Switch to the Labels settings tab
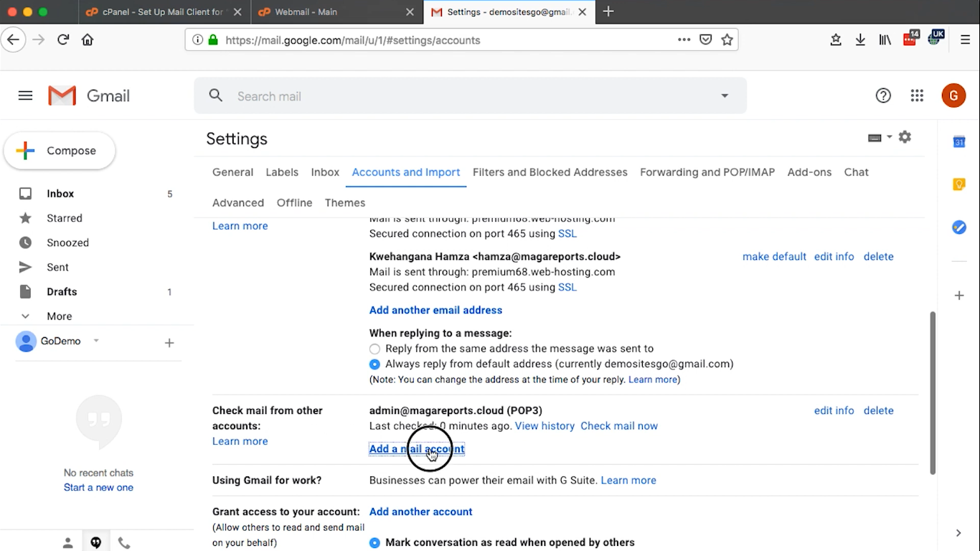This screenshot has height=551, width=980. point(282,172)
